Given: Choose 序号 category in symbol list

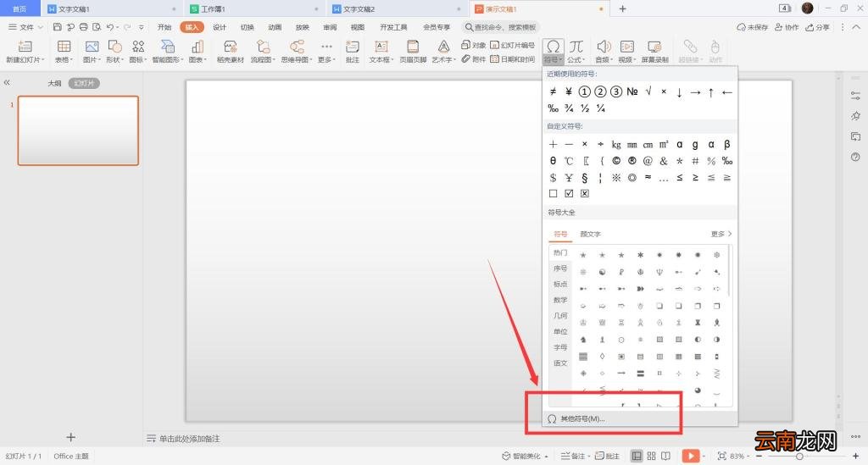Looking at the screenshot, I should (560, 268).
